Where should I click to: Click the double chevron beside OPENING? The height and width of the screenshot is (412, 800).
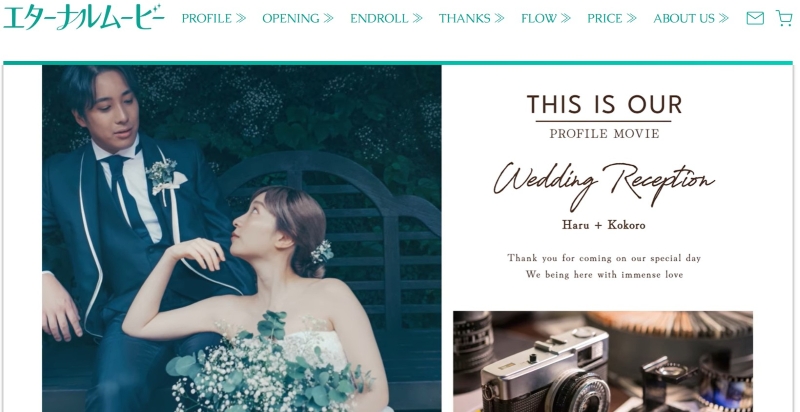(329, 18)
